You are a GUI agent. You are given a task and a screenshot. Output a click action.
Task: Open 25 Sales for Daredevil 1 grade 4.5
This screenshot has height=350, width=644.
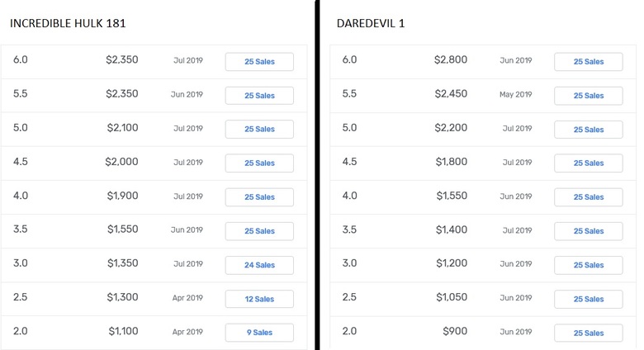point(588,163)
